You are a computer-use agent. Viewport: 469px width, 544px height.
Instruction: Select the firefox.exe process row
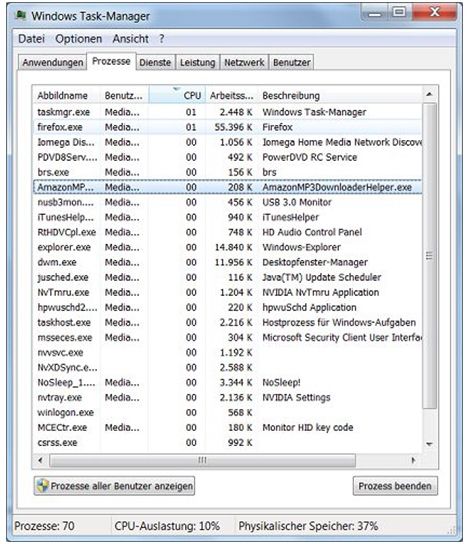(228, 127)
